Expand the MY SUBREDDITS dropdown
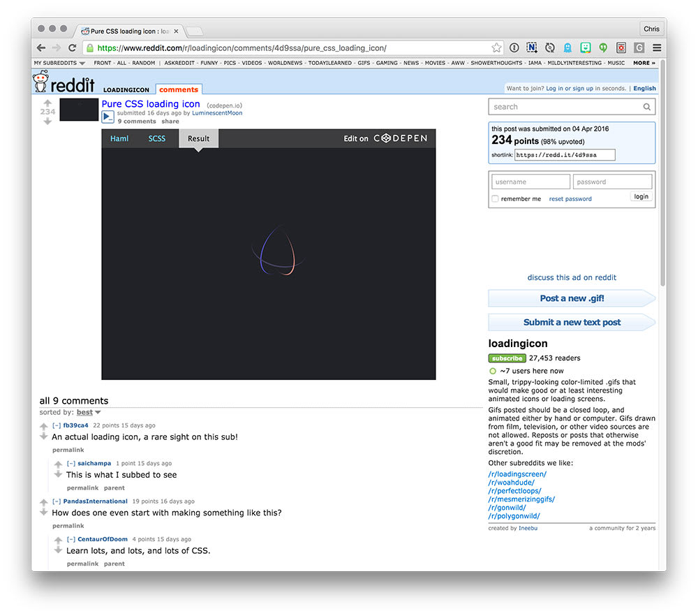 (59, 62)
